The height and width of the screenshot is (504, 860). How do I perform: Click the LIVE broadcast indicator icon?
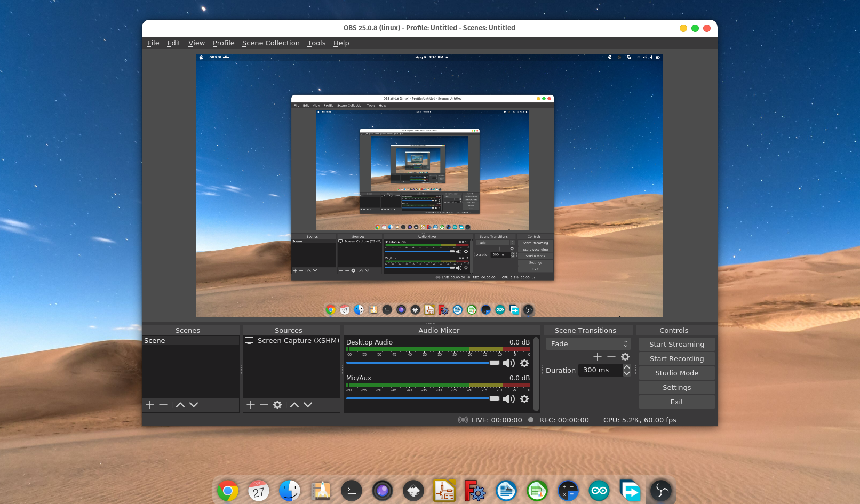pyautogui.click(x=463, y=420)
